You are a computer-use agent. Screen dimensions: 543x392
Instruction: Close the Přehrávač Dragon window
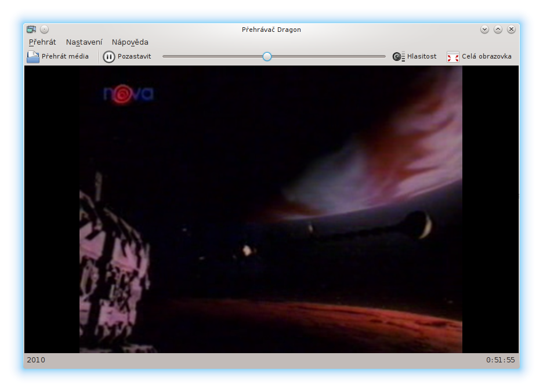pos(511,30)
